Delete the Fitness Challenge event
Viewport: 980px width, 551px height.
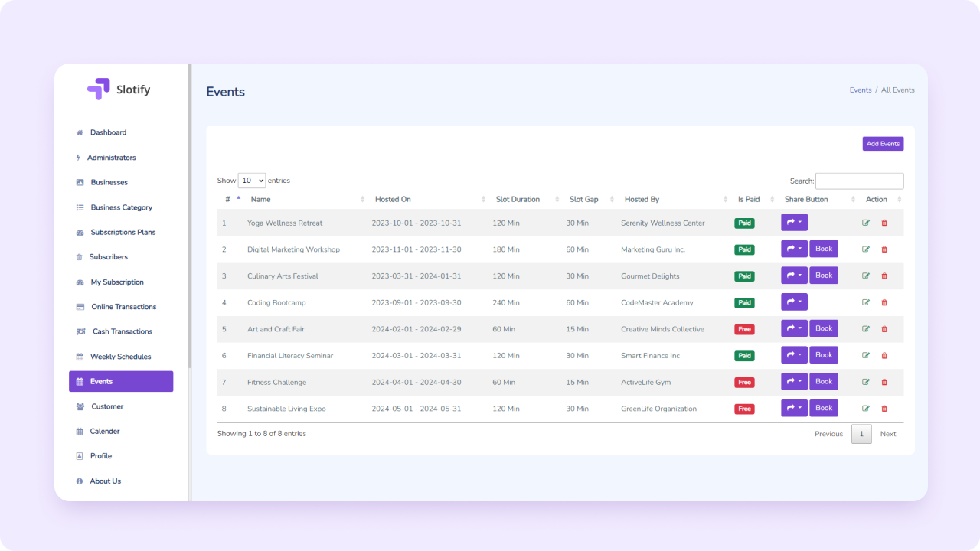884,382
